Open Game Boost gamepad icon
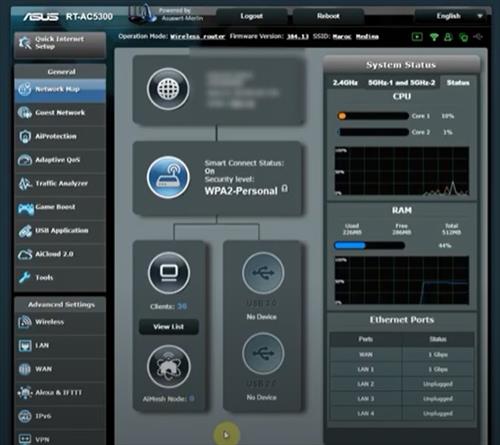 [25, 208]
